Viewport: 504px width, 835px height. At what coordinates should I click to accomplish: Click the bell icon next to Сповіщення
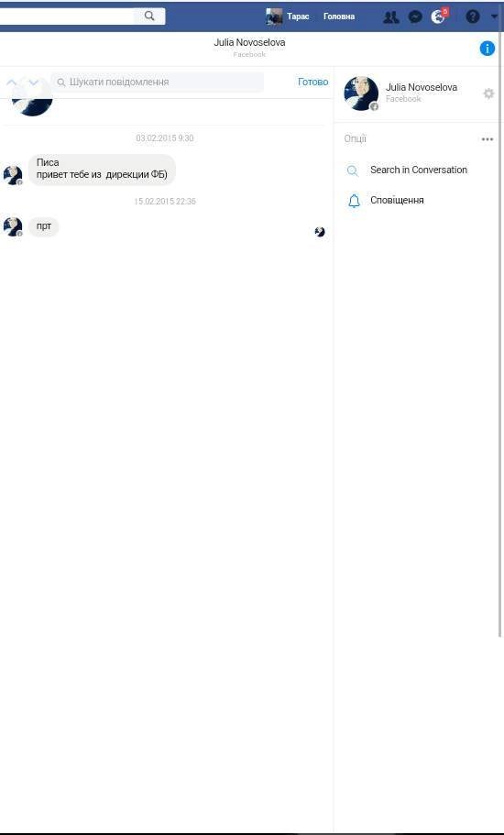(x=354, y=201)
